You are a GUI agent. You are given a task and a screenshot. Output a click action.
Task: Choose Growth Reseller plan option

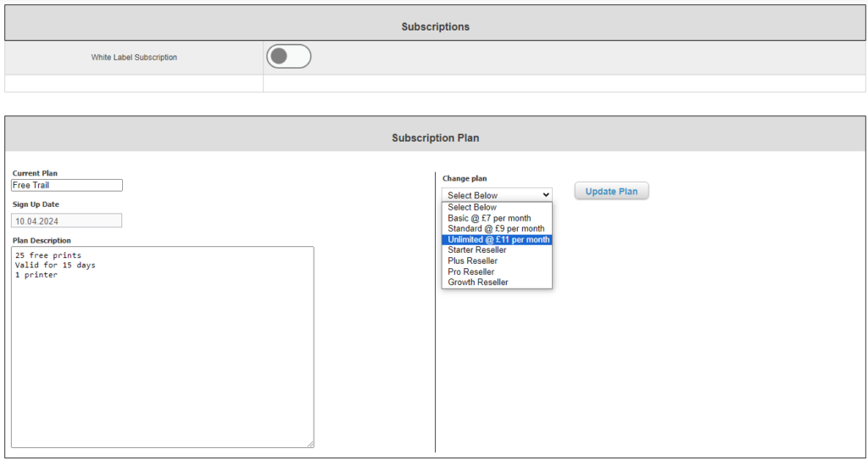[x=478, y=283]
